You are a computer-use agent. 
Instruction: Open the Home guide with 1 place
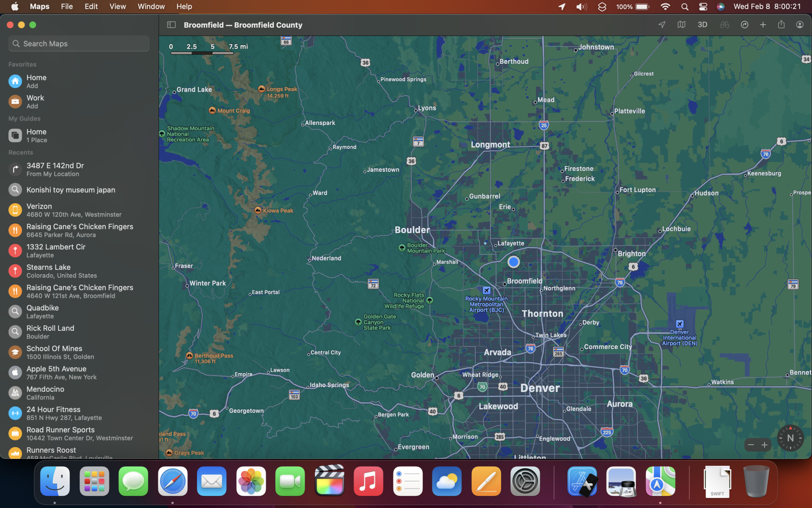(x=36, y=135)
